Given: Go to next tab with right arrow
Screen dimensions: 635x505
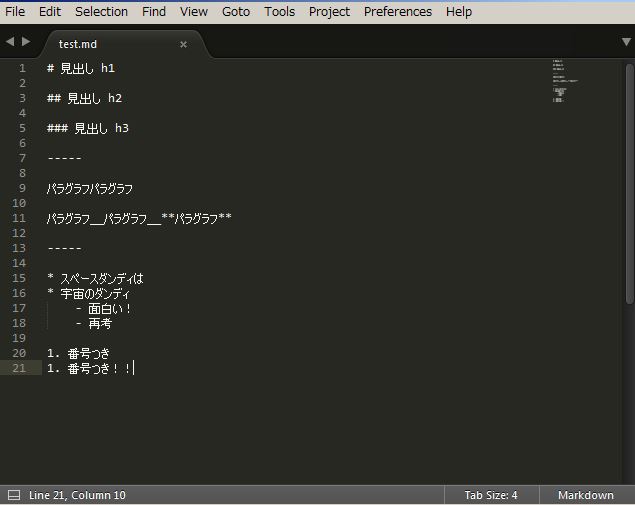Looking at the screenshot, I should coord(26,41).
